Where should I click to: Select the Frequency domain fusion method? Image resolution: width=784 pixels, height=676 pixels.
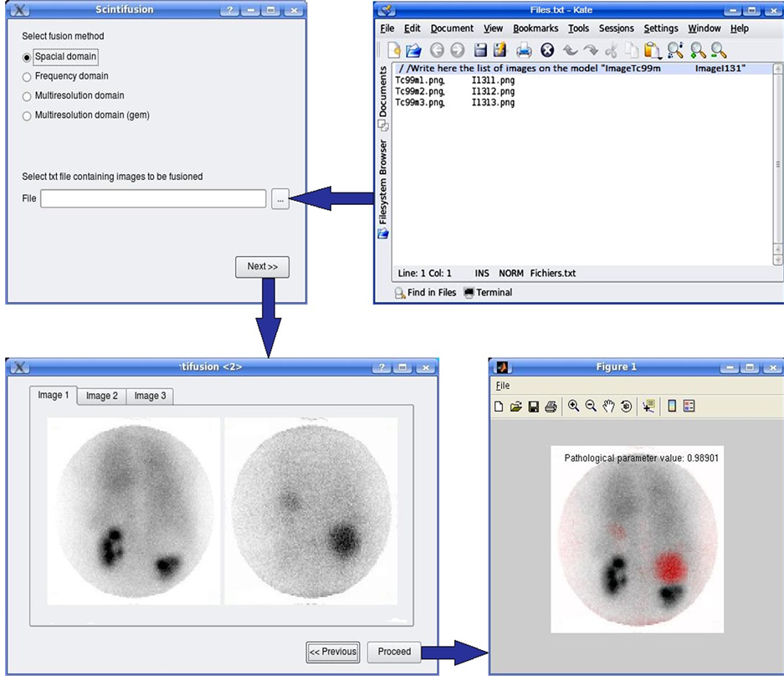[27, 77]
